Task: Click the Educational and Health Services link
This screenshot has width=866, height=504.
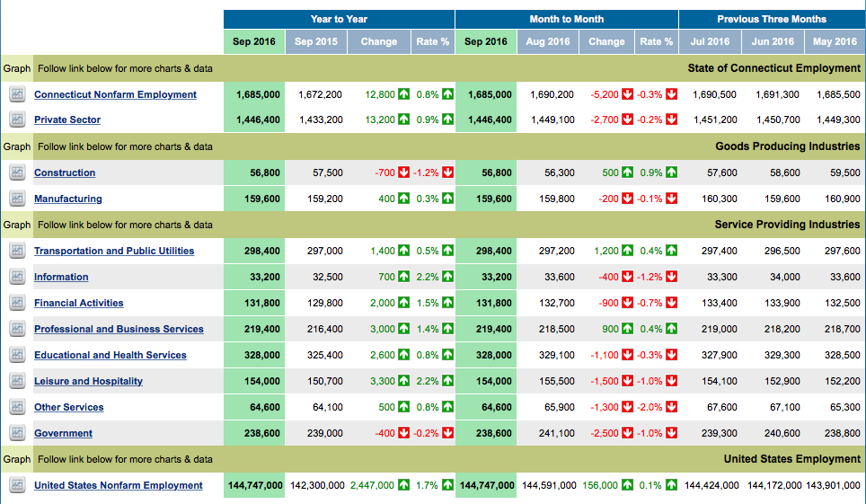Action: pyautogui.click(x=110, y=355)
